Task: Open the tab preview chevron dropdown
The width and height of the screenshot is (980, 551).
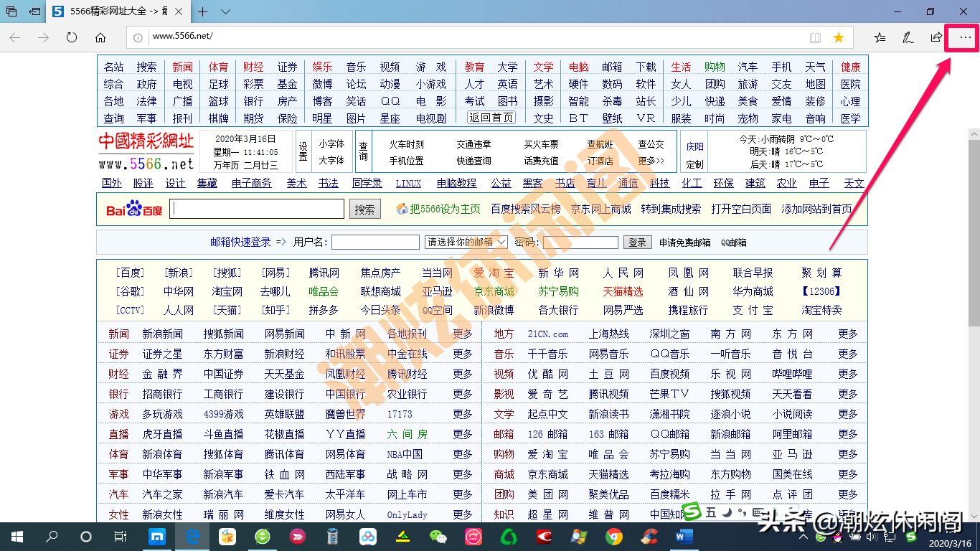Action: pyautogui.click(x=225, y=11)
